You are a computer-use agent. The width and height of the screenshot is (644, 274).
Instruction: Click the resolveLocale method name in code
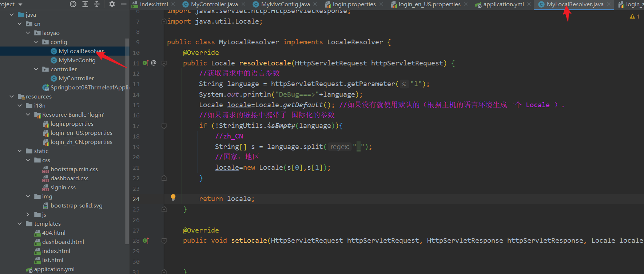(x=265, y=63)
